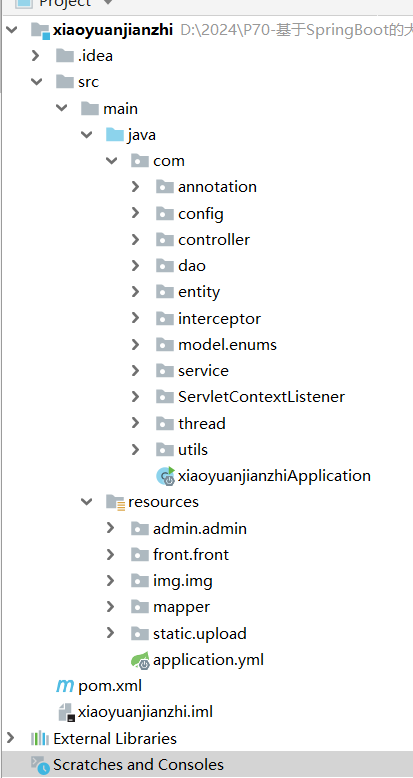
Task: Click the External Libraries icon
Action: coord(40,739)
